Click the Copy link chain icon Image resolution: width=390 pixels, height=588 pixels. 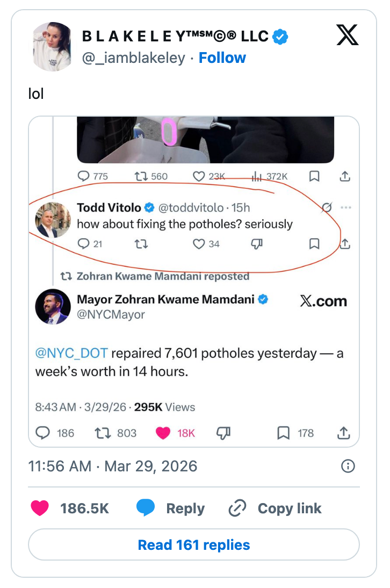237,508
